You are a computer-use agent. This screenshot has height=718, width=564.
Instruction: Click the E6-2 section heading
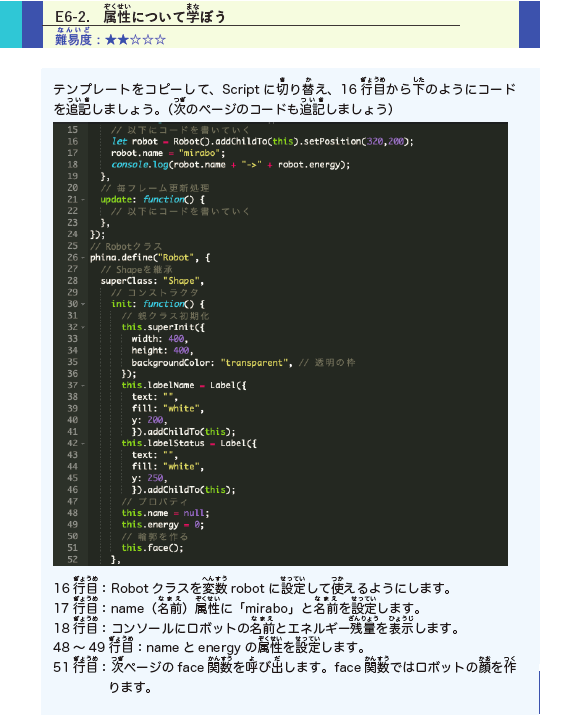click(x=141, y=16)
